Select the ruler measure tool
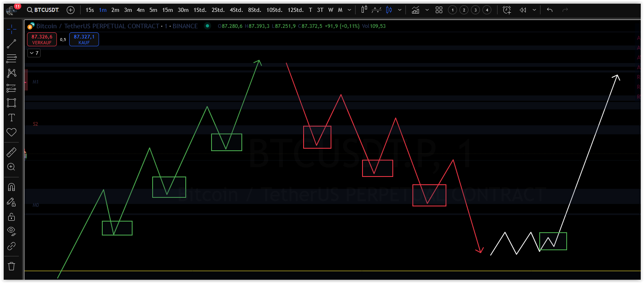This screenshot has height=283, width=644. (x=11, y=152)
